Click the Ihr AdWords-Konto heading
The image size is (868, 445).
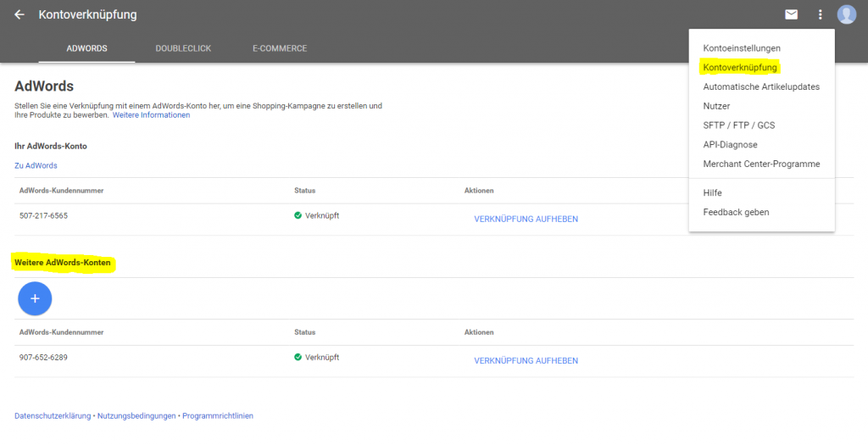[x=50, y=146]
